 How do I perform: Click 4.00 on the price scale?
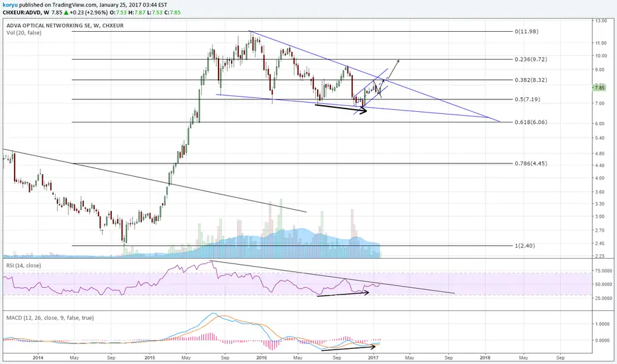point(600,178)
